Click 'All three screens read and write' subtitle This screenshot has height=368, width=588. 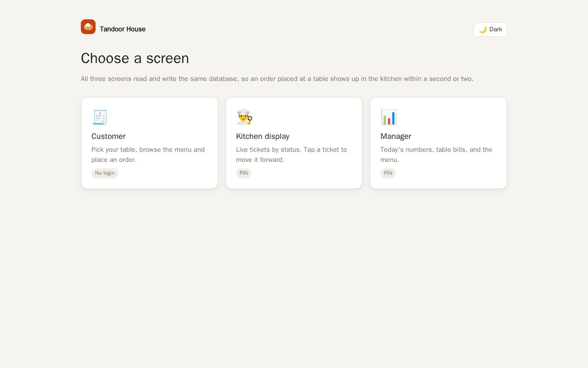coord(277,79)
